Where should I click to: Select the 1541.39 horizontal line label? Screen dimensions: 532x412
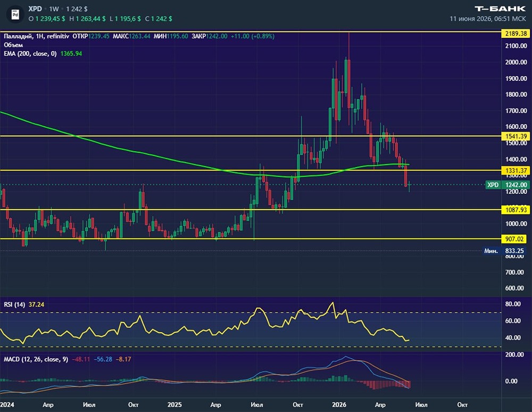coord(516,136)
